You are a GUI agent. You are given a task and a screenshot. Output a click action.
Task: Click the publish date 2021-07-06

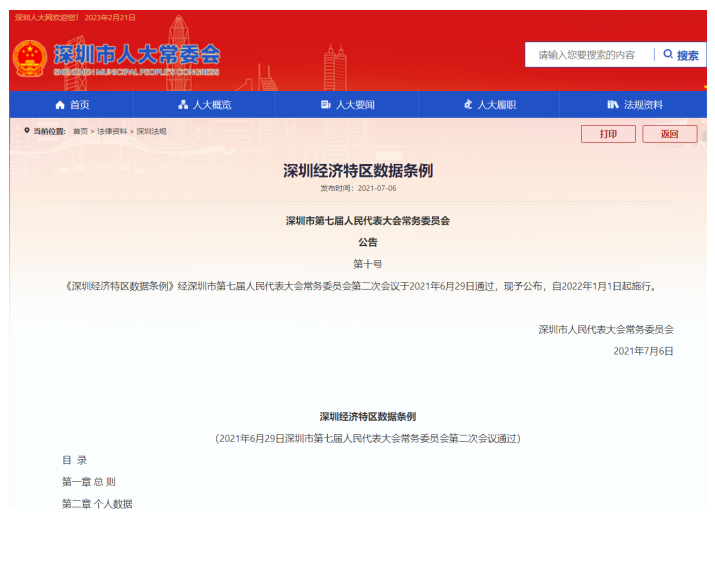[377, 188]
